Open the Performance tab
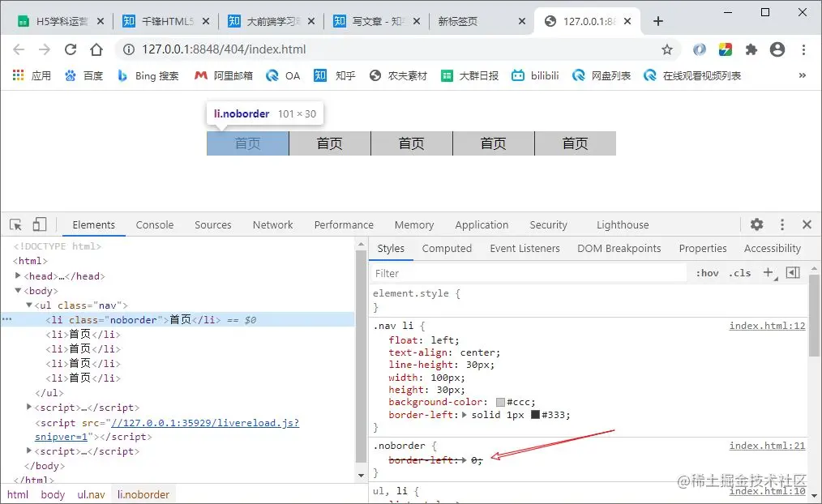 pyautogui.click(x=344, y=224)
